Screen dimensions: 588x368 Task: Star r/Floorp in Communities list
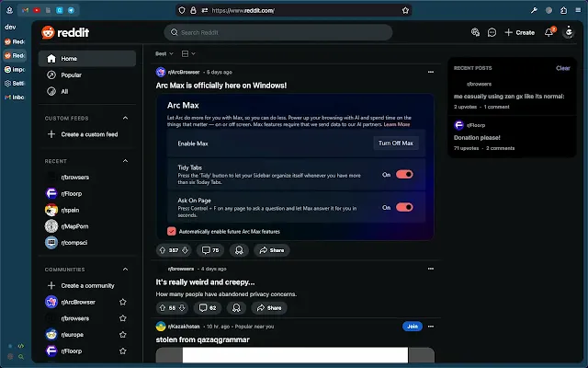click(122, 351)
